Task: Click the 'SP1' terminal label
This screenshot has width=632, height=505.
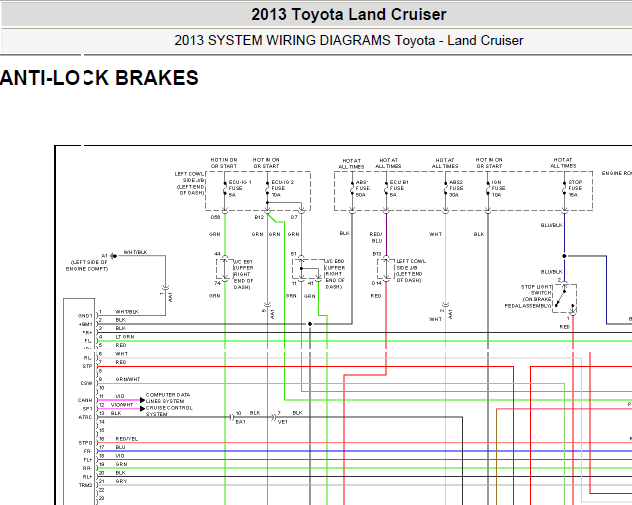Action: [87, 409]
